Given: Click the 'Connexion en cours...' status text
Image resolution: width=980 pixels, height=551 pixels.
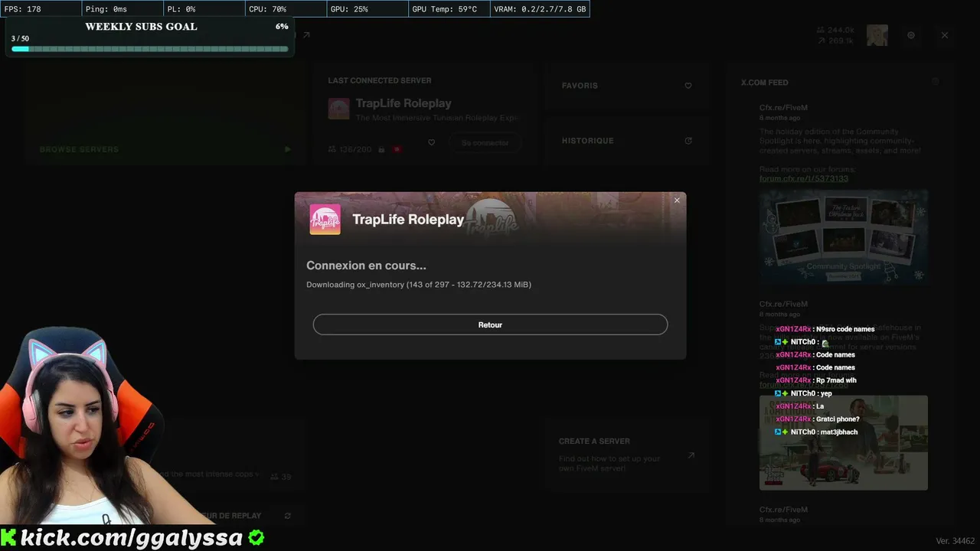Looking at the screenshot, I should [366, 266].
